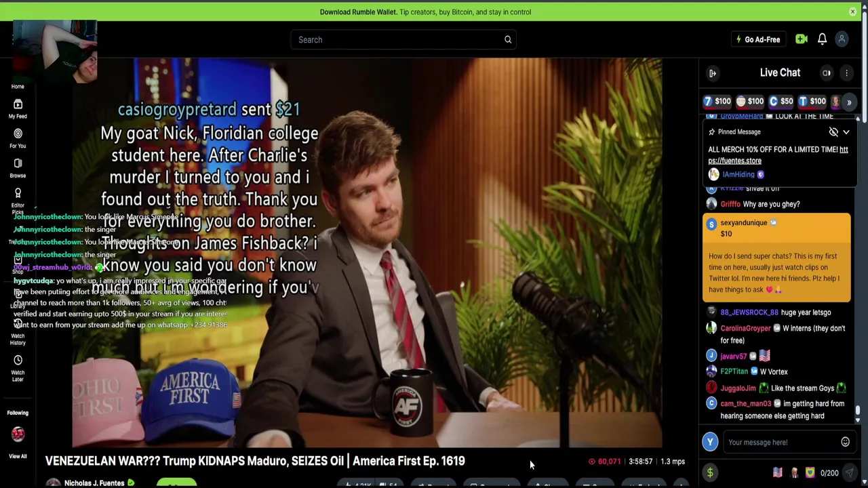Click CarolinaGroyper username in chat
This screenshot has width=868, height=488.
click(x=745, y=328)
